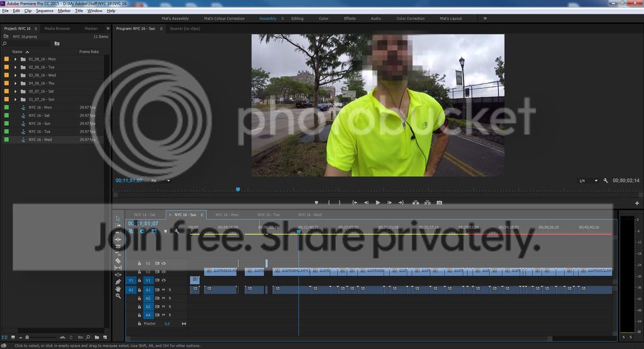Select the Razor tool in the tools panel
644x349 pixels.
tap(118, 260)
